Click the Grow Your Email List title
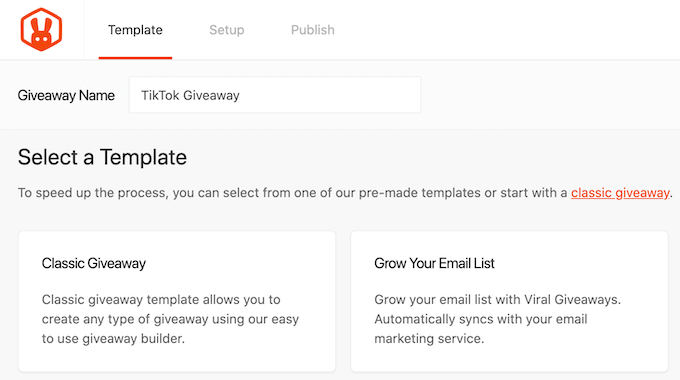Viewport: 680px width, 380px height. [x=434, y=263]
